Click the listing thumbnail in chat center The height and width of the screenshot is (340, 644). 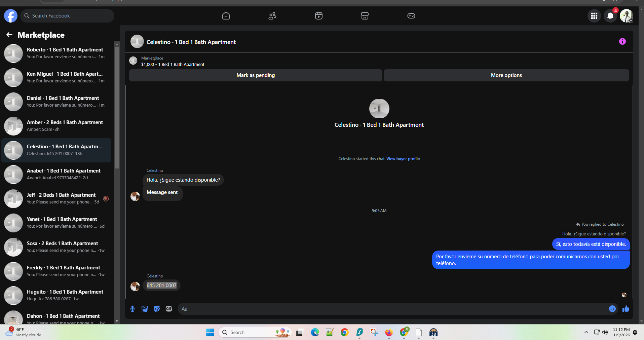click(x=379, y=109)
